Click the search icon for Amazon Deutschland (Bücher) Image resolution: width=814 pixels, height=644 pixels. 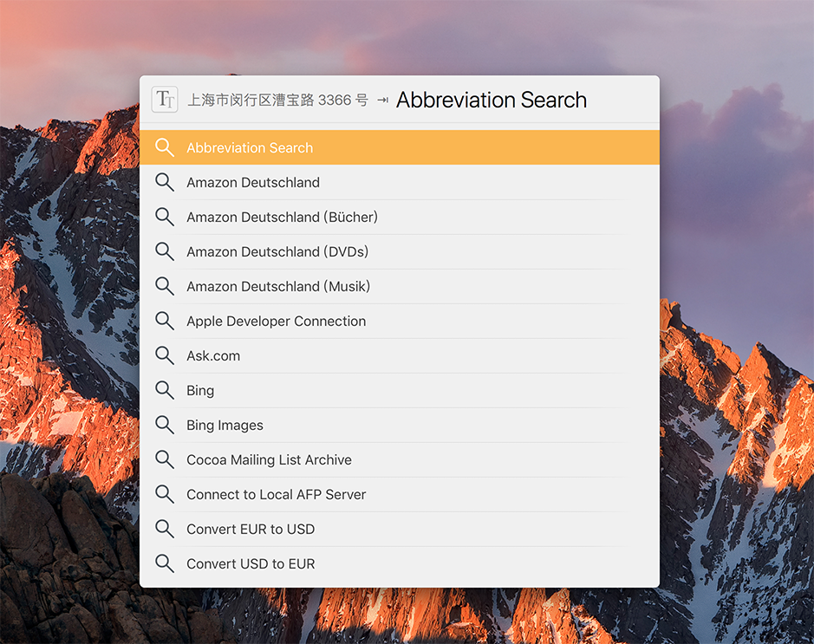pyautogui.click(x=165, y=217)
